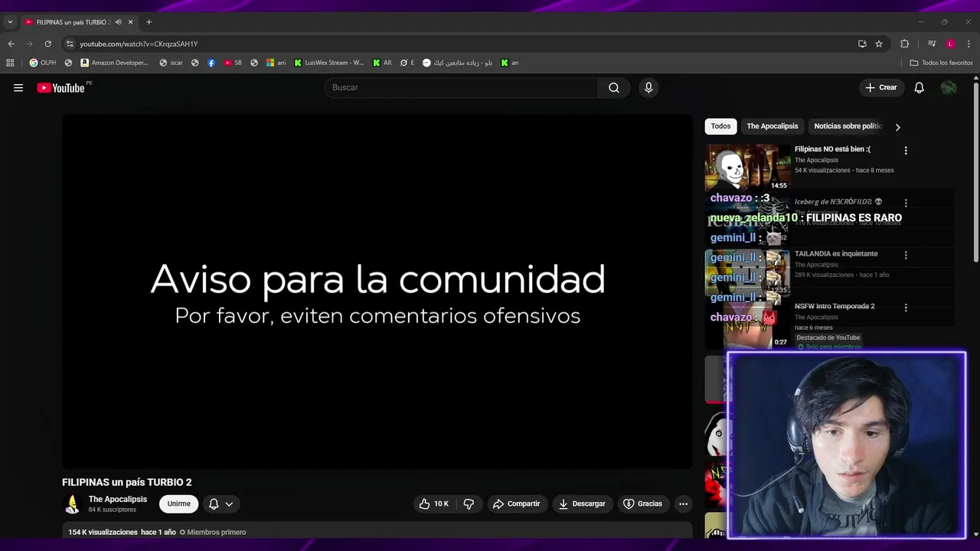View site information icon in address bar
The image size is (980, 551).
[x=70, y=44]
